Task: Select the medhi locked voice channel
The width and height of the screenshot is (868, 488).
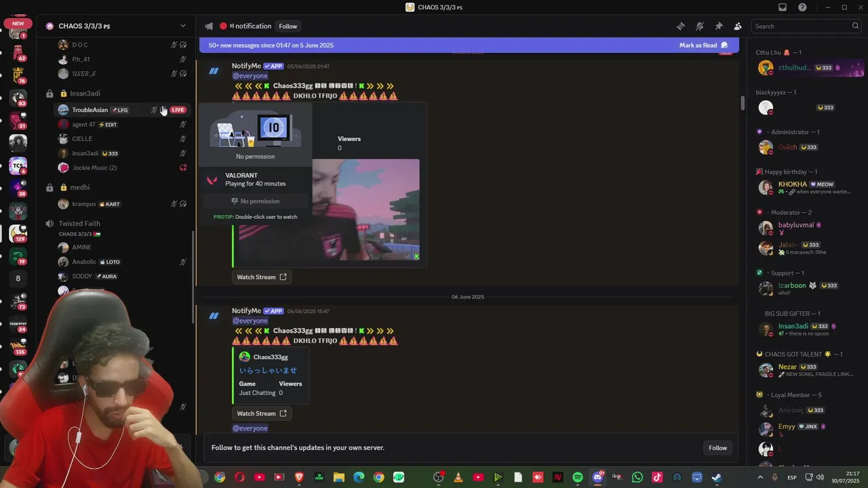Action: click(x=79, y=187)
